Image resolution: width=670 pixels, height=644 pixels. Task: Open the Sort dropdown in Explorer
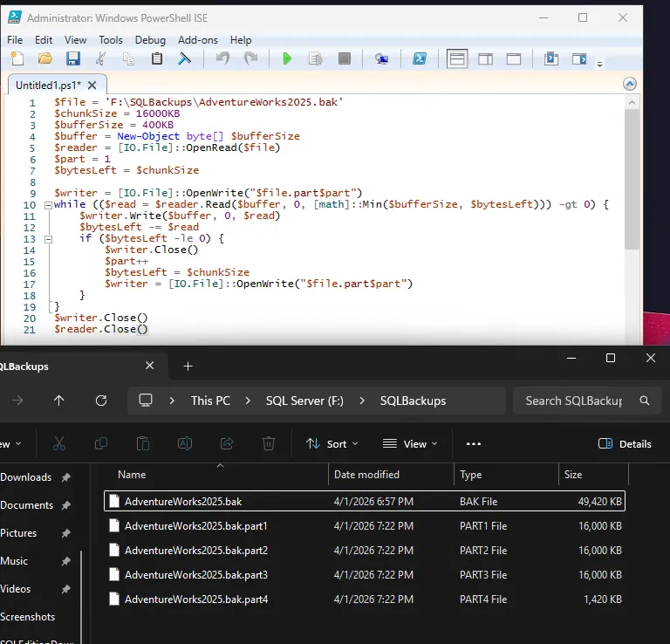(x=332, y=444)
